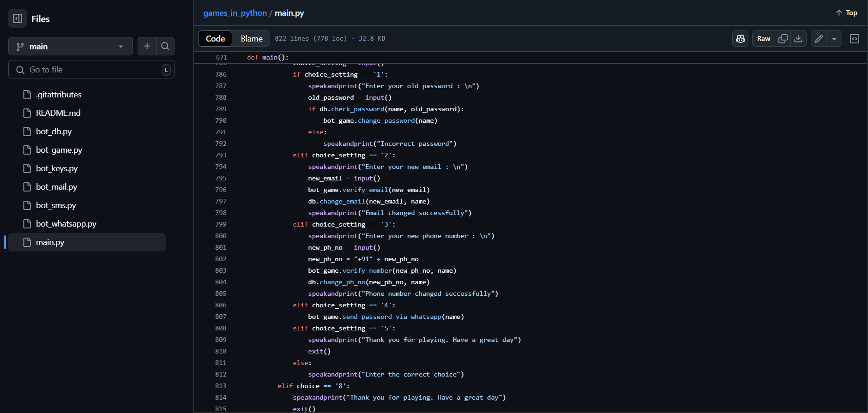
Task: Open the symbols panel icon
Action: (855, 39)
